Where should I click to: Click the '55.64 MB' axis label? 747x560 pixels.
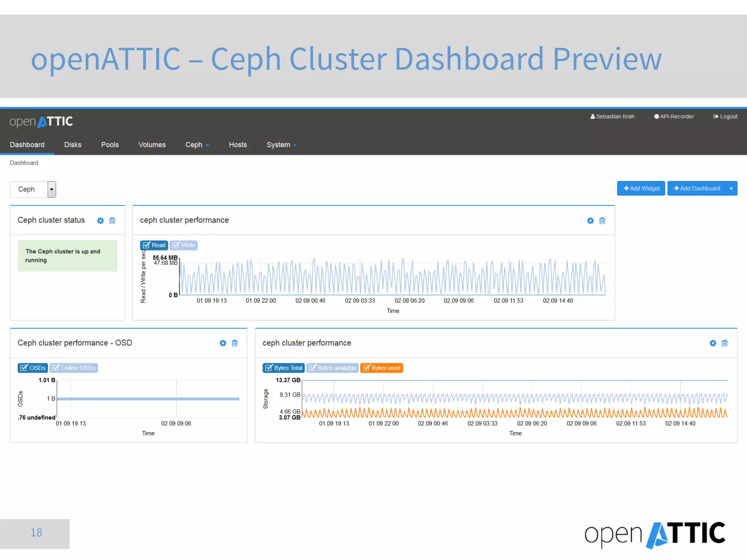click(165, 257)
